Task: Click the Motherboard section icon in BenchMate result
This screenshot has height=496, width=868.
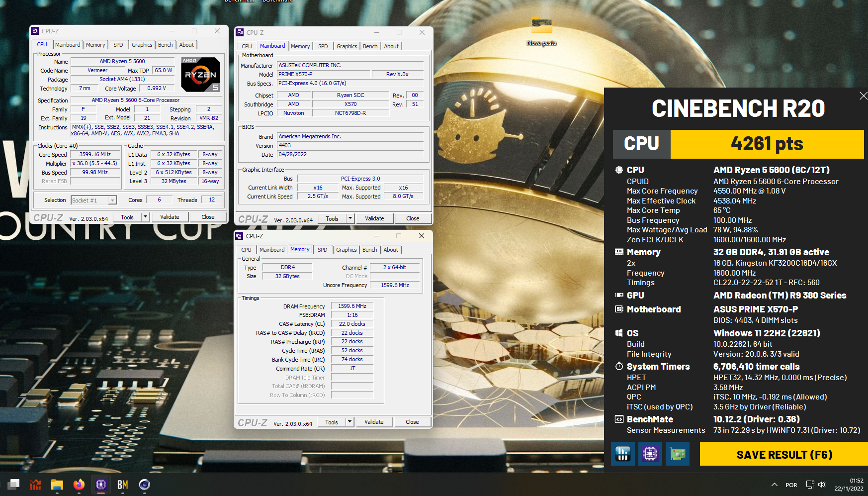Action: [619, 309]
